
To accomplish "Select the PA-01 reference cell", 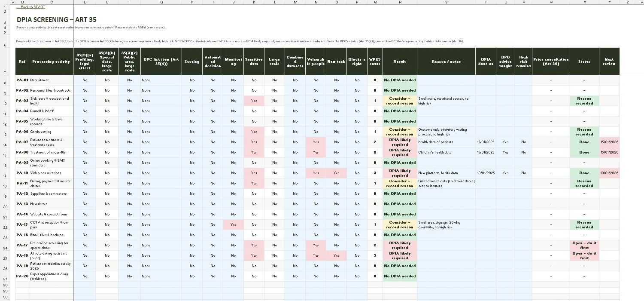I will click(22, 80).
